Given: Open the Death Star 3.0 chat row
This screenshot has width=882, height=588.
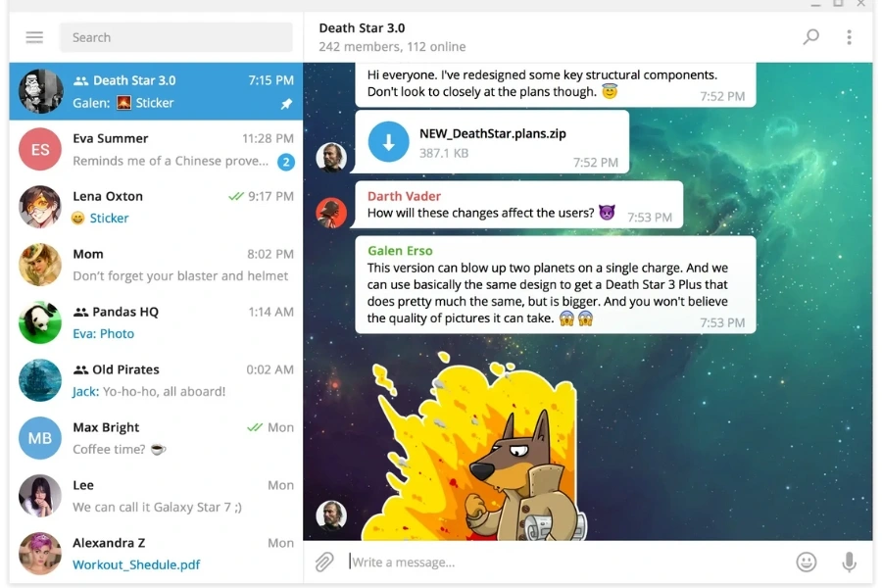Looking at the screenshot, I should tap(156, 91).
